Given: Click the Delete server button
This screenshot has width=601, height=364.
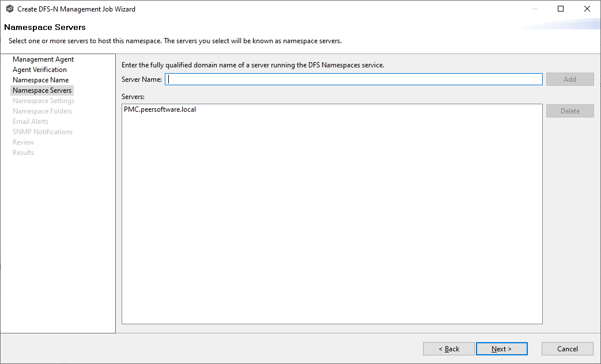Looking at the screenshot, I should tap(569, 111).
